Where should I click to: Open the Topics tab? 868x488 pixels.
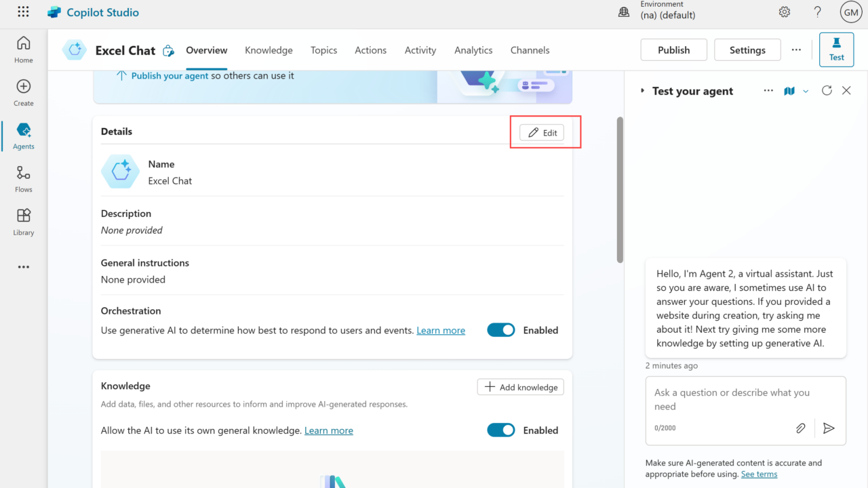(x=324, y=50)
